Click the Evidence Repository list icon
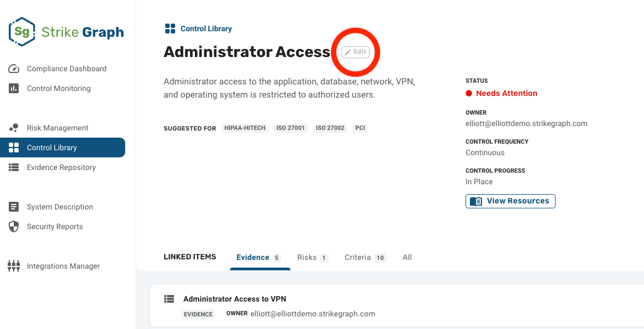644x329 pixels. [x=14, y=167]
